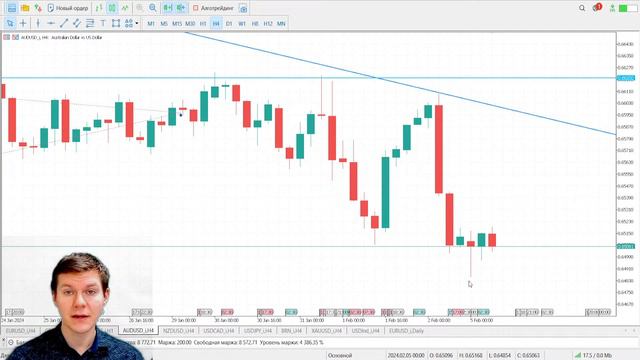Click the 2024.02.05 00:00 status bar date

pyautogui.click(x=405, y=355)
